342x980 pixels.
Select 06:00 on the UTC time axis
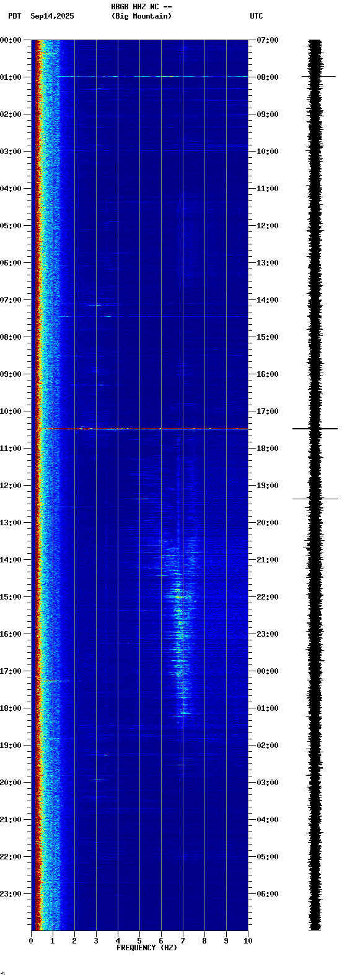268,894
